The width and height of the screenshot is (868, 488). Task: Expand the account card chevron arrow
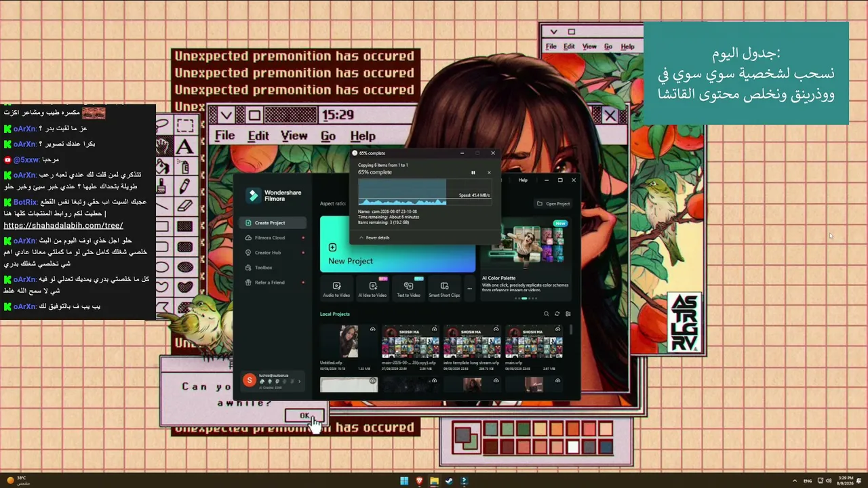click(299, 382)
